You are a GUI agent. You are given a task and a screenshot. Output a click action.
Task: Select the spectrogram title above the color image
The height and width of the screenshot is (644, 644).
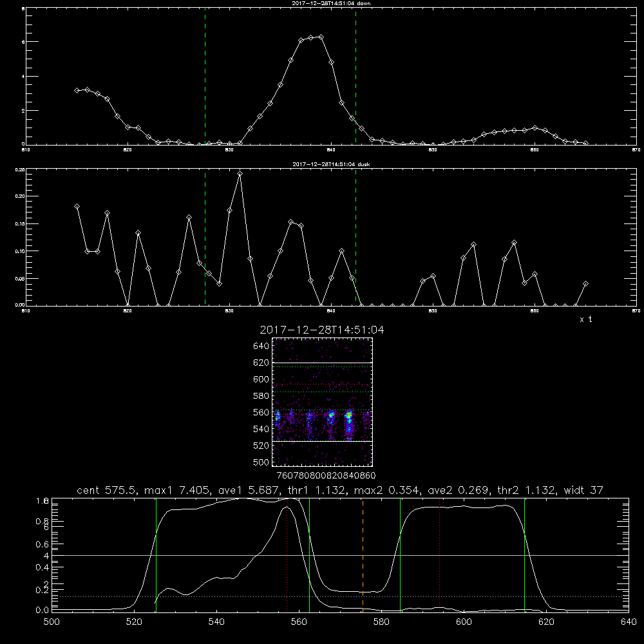pos(322,330)
